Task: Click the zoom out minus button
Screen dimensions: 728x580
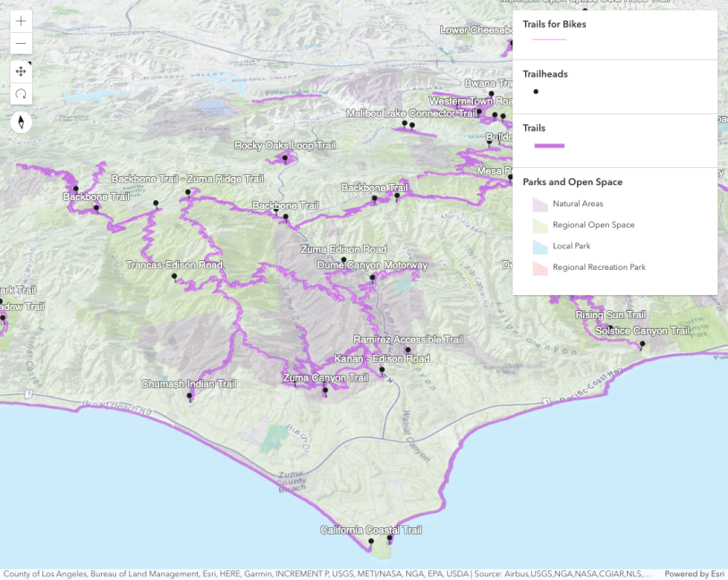Action: click(21, 44)
